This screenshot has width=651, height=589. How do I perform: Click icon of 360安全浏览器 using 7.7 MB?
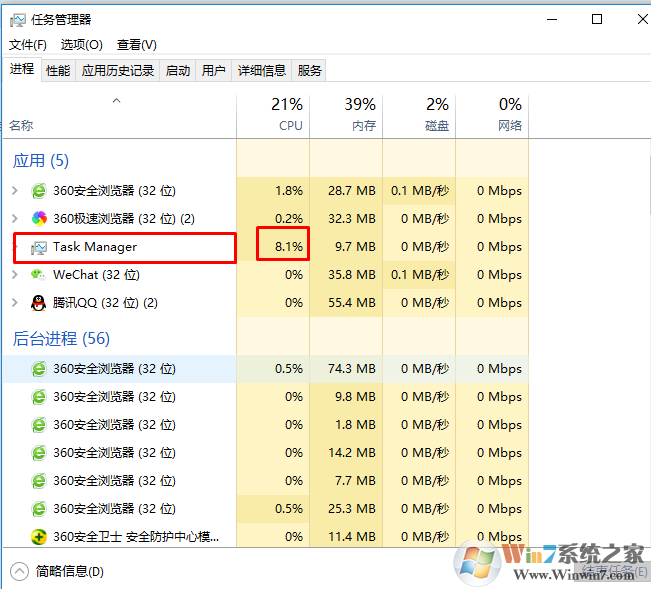pos(39,481)
